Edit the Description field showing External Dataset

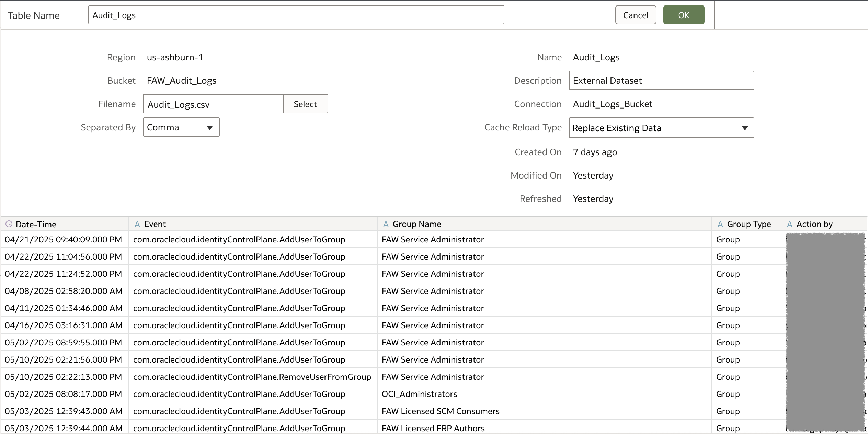661,80
